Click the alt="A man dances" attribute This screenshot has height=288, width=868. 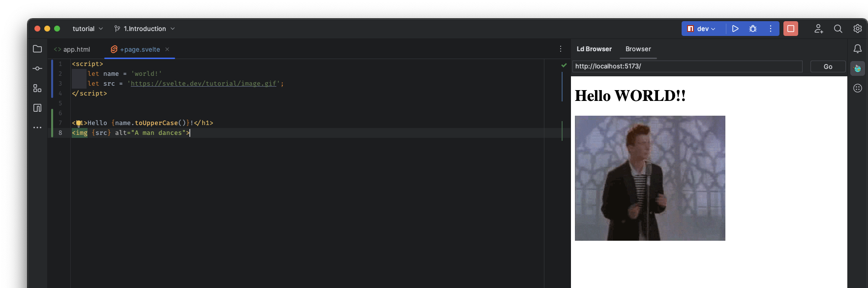point(150,133)
